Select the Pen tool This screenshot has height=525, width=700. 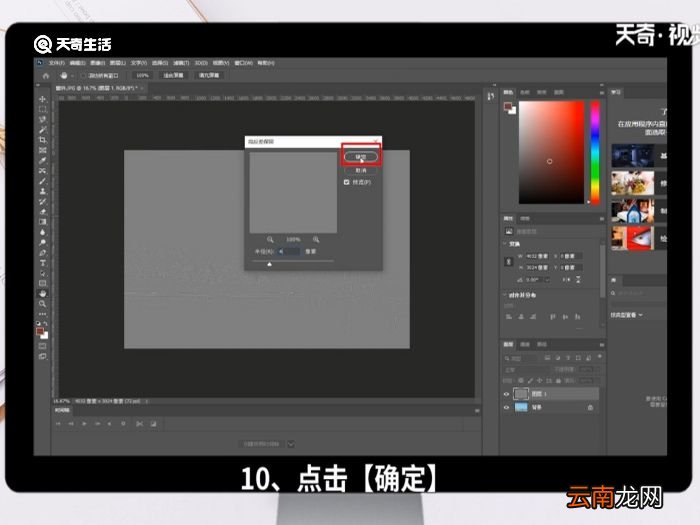click(x=42, y=253)
